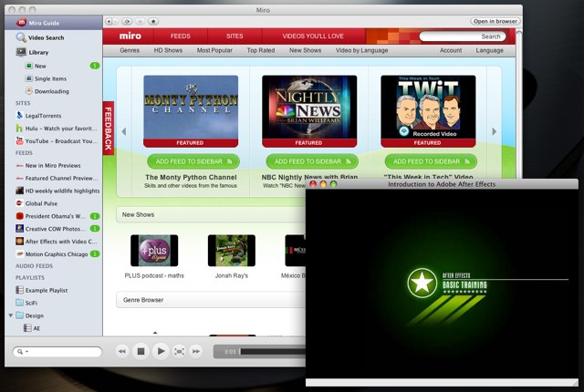584x392 pixels.
Task: Open YouTube site in sidebar
Action: (x=53, y=141)
